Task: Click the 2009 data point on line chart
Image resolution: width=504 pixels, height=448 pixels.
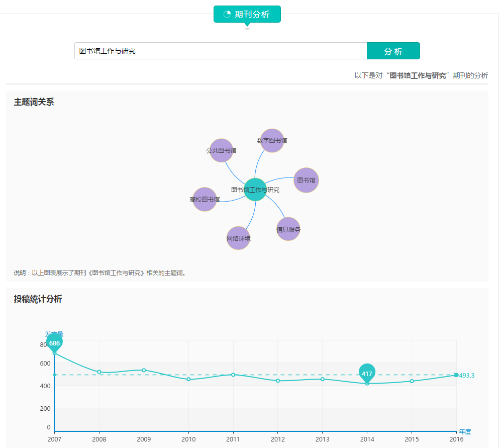Action: point(144,370)
